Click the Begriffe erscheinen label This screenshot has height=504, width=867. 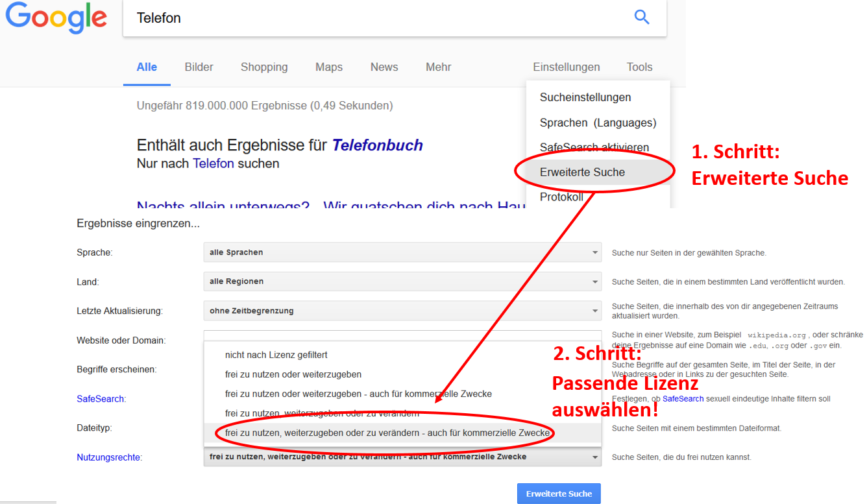click(117, 370)
